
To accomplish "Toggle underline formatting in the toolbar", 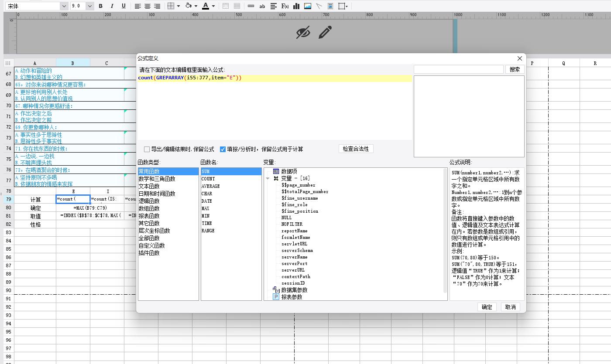I will 124,6.
